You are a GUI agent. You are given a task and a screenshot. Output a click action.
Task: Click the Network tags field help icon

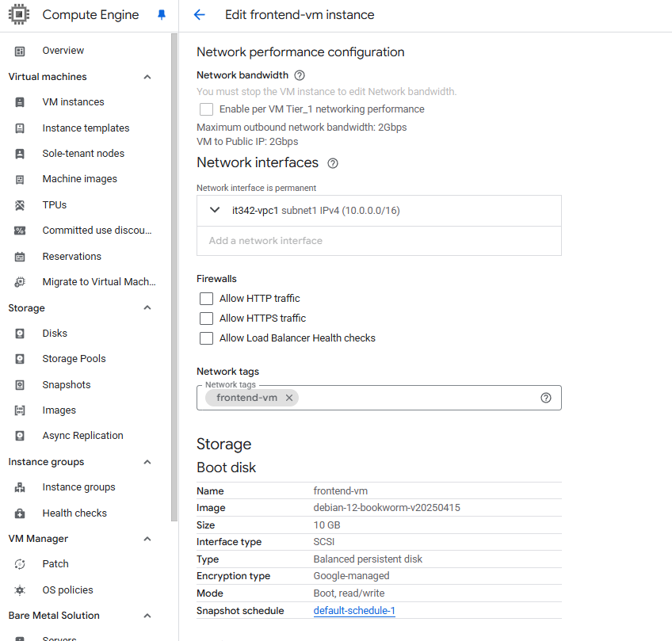[x=545, y=398]
